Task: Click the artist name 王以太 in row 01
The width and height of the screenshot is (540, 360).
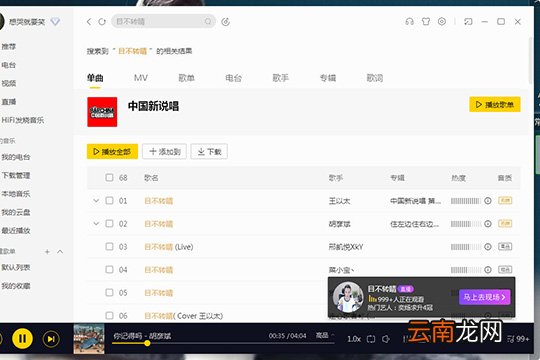Action: [x=340, y=201]
